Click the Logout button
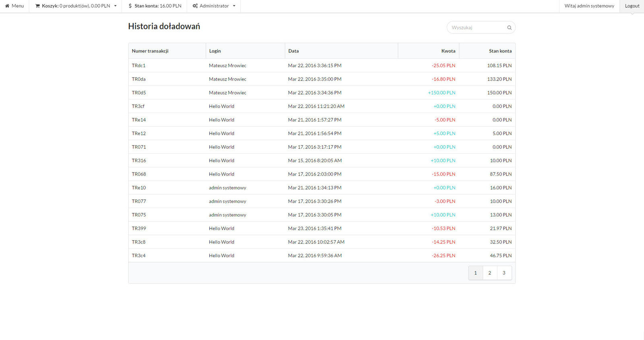Viewport: 644px width, 340px height. click(x=632, y=6)
